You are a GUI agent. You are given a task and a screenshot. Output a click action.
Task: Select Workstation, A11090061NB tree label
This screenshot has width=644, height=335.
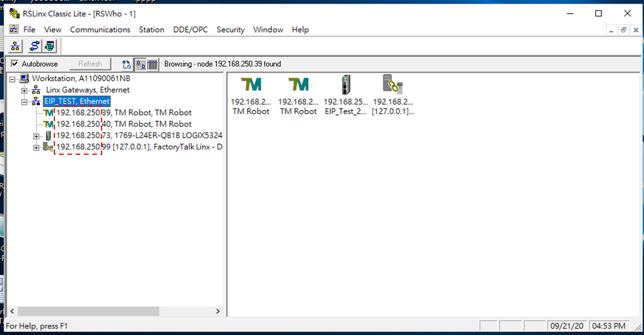(x=81, y=79)
